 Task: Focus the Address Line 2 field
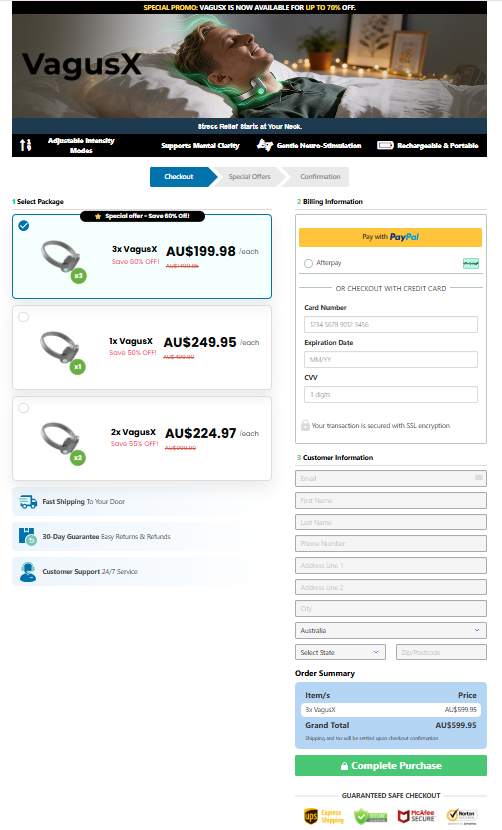[x=391, y=587]
